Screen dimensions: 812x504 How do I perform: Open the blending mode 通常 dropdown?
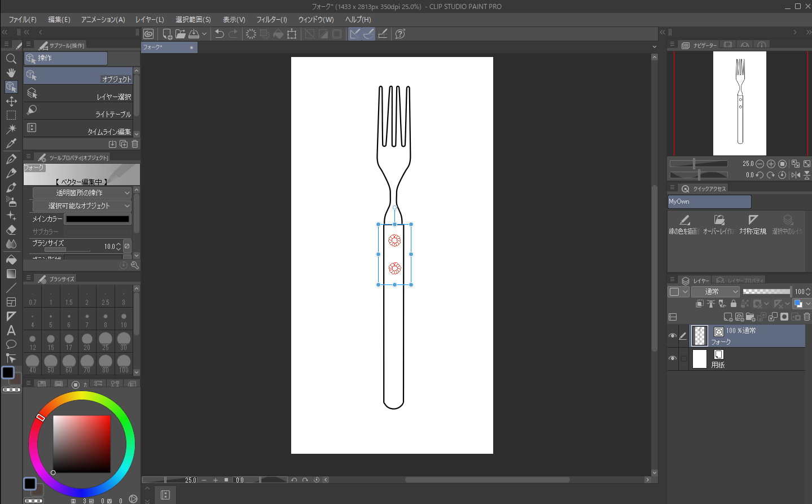[715, 292]
